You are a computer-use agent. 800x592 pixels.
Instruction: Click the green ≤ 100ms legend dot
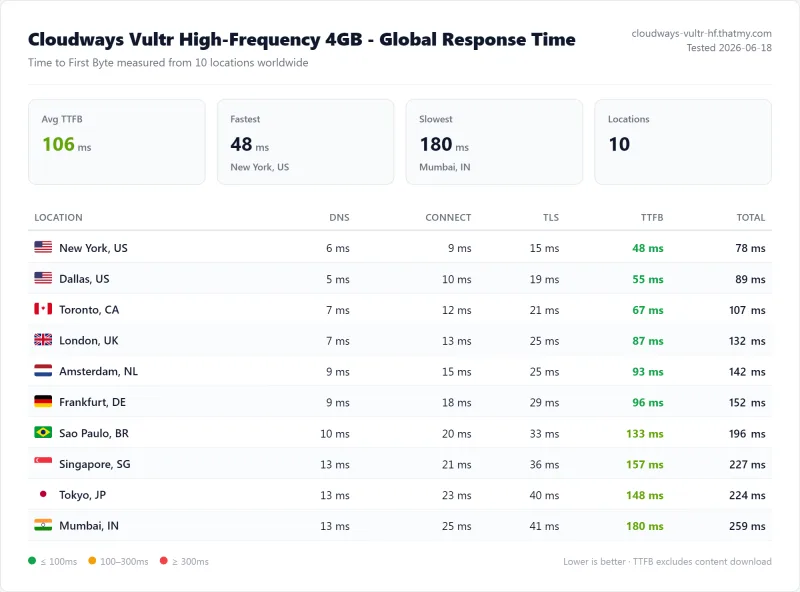pyautogui.click(x=32, y=561)
